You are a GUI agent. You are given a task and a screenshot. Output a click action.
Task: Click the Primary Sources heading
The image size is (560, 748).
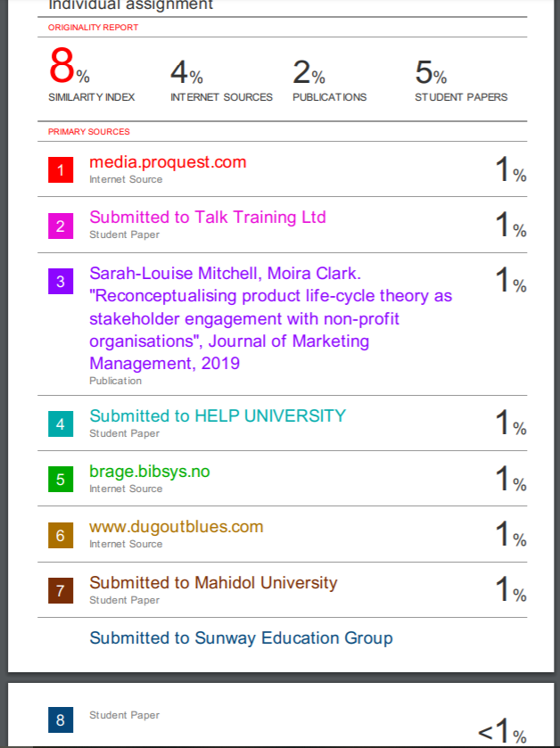[89, 132]
